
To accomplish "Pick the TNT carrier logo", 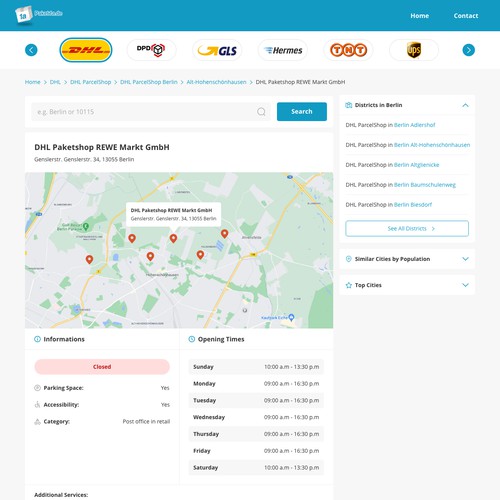I will [x=348, y=50].
